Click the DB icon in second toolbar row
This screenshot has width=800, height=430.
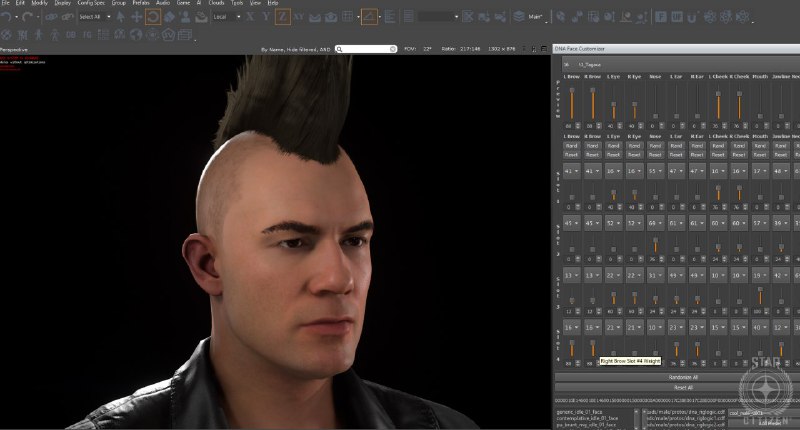tap(71, 35)
